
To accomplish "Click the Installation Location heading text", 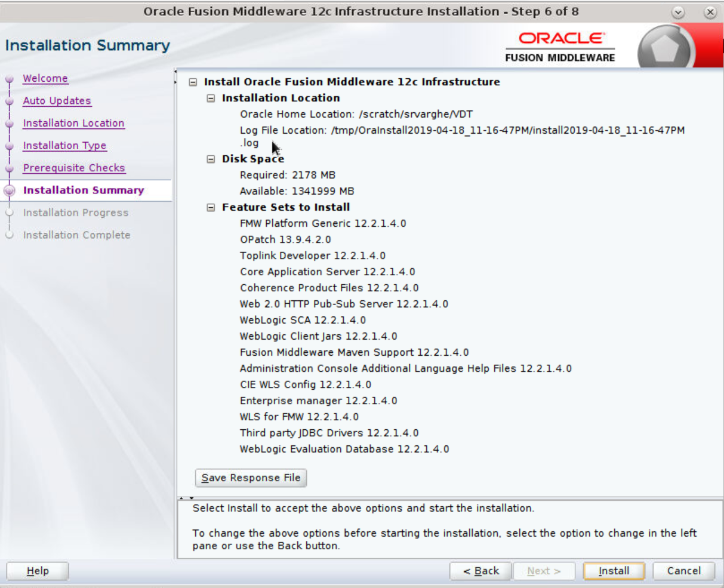I will point(281,98).
